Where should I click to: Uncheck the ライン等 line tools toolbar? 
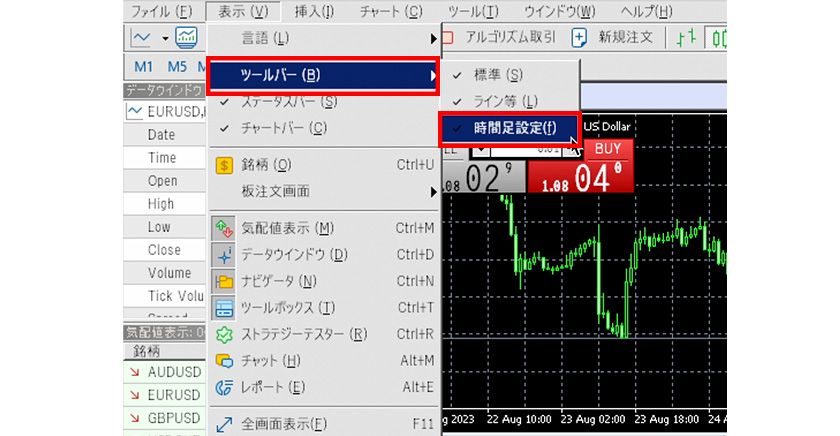point(457,101)
